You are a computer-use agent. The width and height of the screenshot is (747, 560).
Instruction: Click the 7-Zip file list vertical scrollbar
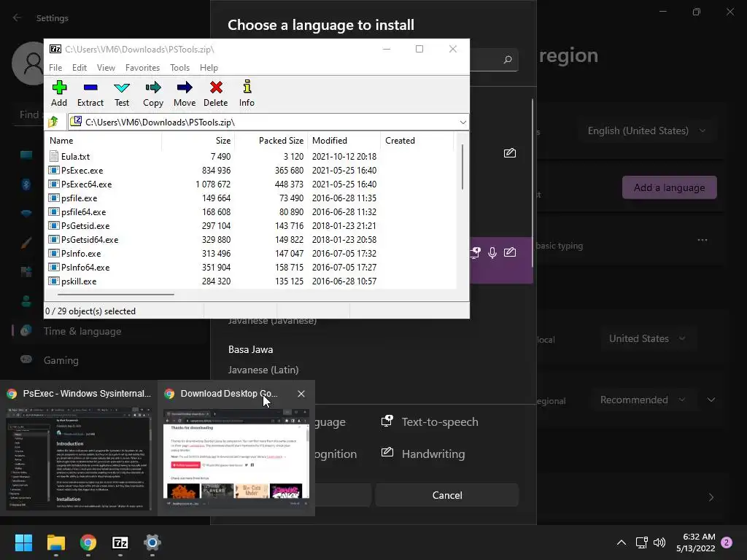coord(462,168)
